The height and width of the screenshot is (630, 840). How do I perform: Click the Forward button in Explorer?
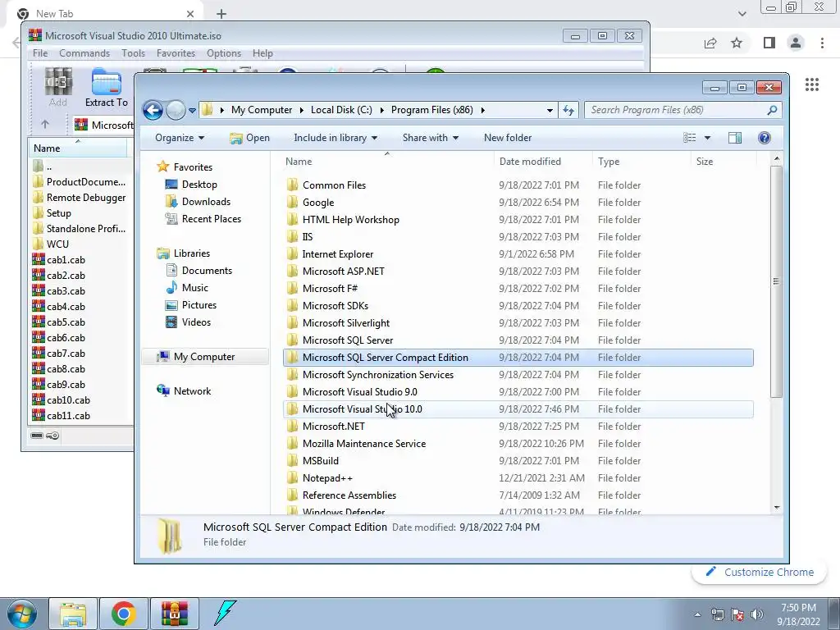(x=176, y=111)
